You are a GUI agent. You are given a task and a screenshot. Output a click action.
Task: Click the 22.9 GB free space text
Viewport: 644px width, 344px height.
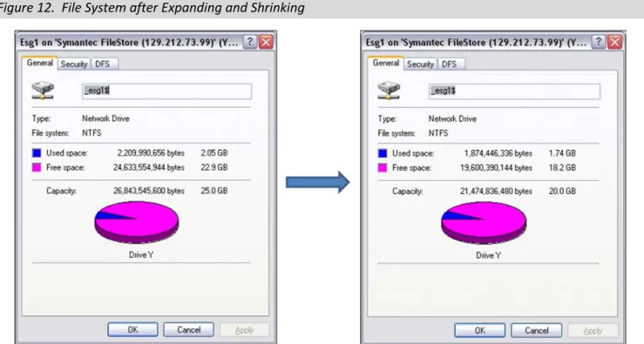[x=214, y=167]
